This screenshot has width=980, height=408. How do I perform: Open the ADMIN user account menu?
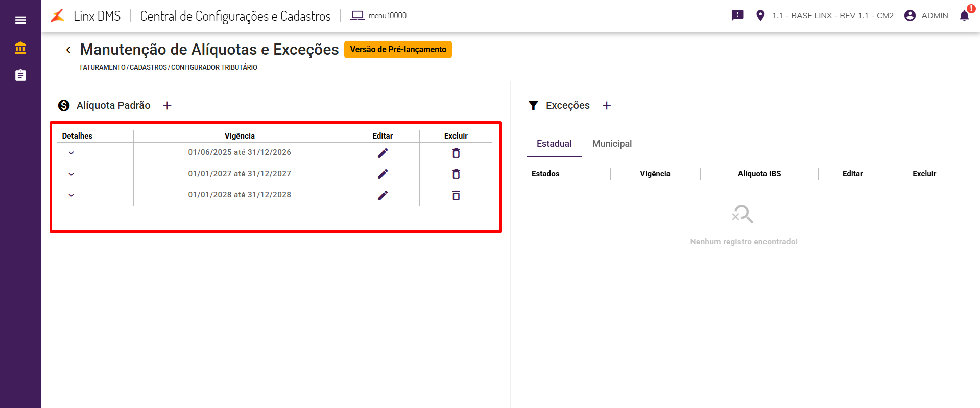926,16
